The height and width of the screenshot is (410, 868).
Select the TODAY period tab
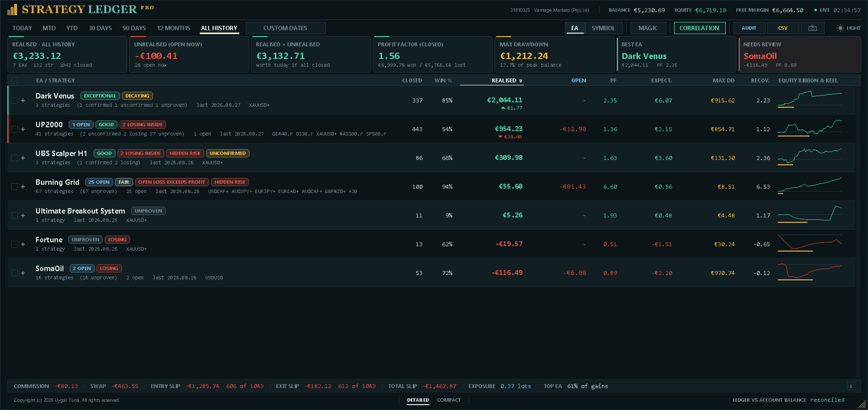22,28
